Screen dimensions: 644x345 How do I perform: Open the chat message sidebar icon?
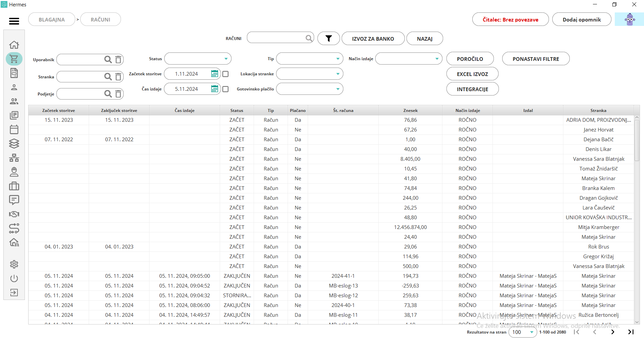point(14,200)
